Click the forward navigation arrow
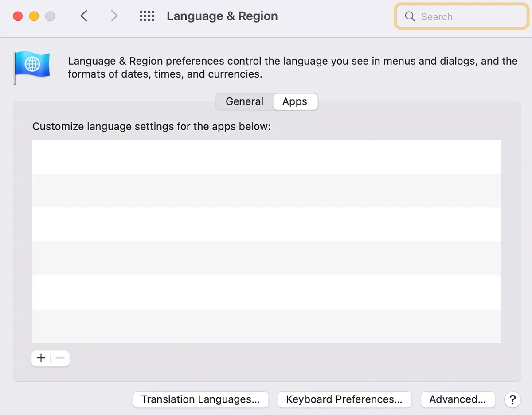Viewport: 532px width, 415px height. pyautogui.click(x=114, y=16)
